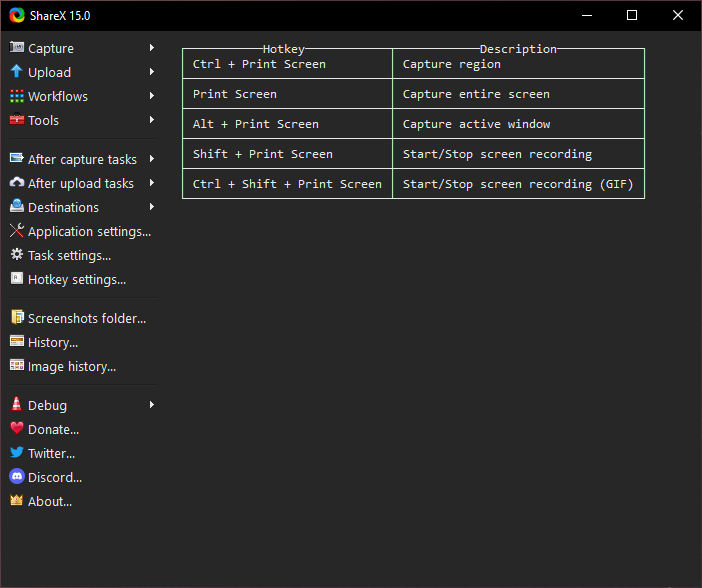Click the Twitter bird icon

[x=17, y=453]
